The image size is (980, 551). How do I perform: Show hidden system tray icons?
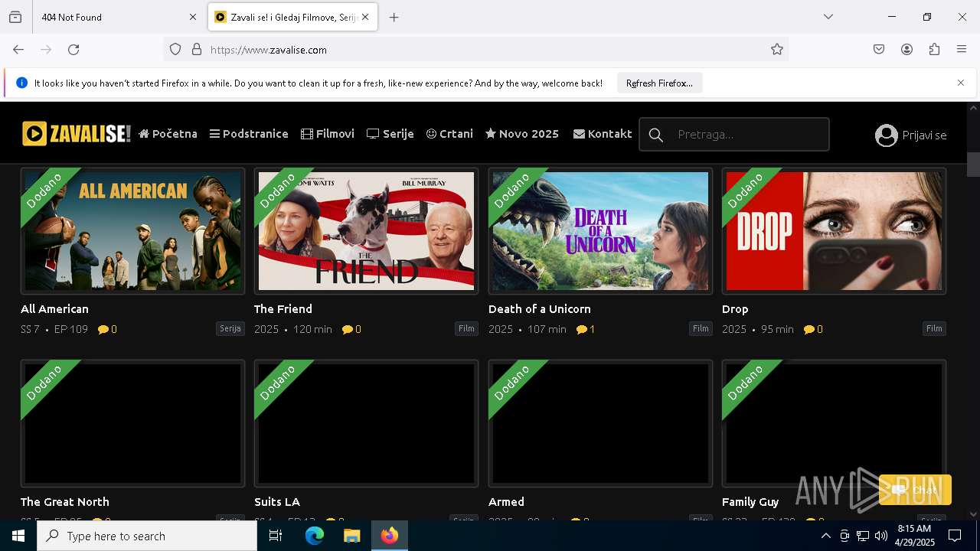[x=825, y=536]
